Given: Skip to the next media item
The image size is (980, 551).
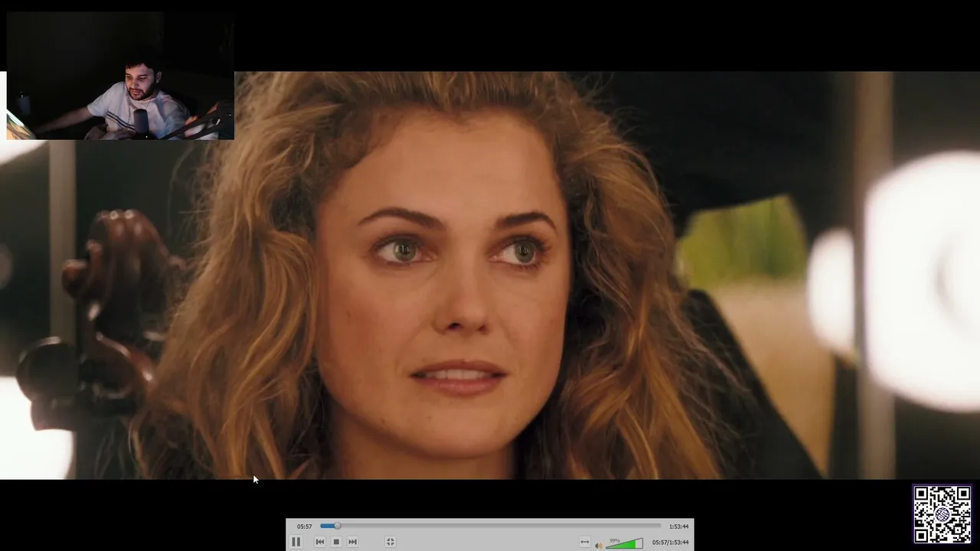Looking at the screenshot, I should pyautogui.click(x=352, y=542).
